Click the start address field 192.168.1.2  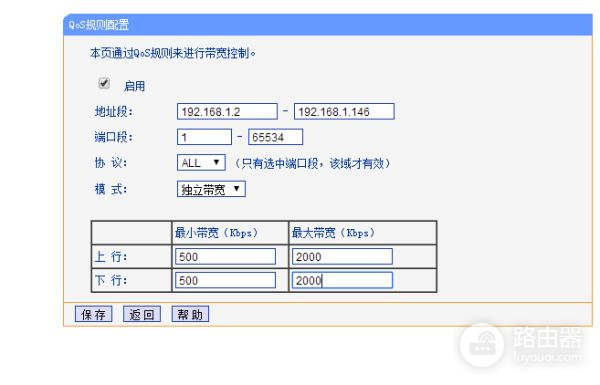[227, 111]
